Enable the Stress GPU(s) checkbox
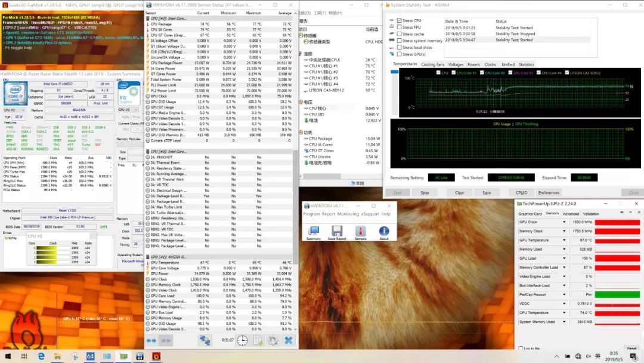Screen dimensions: 644x363 (x=399, y=54)
